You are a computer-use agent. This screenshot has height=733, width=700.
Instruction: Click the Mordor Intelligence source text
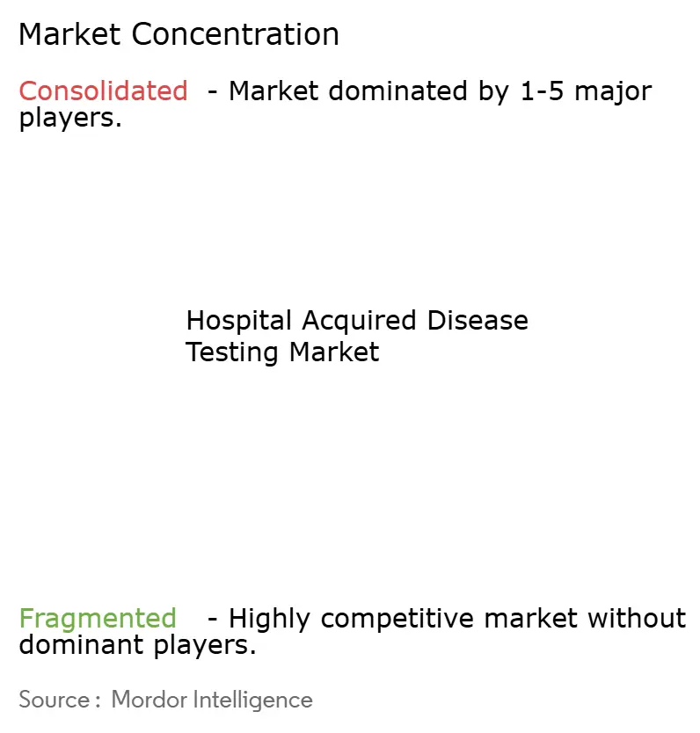212,700
